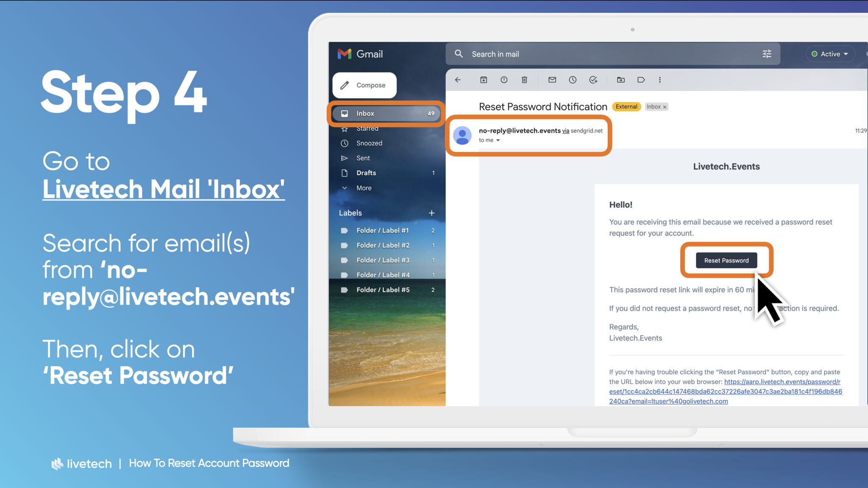The width and height of the screenshot is (868, 488).
Task: Open the Active status dropdown
Action: pos(830,54)
